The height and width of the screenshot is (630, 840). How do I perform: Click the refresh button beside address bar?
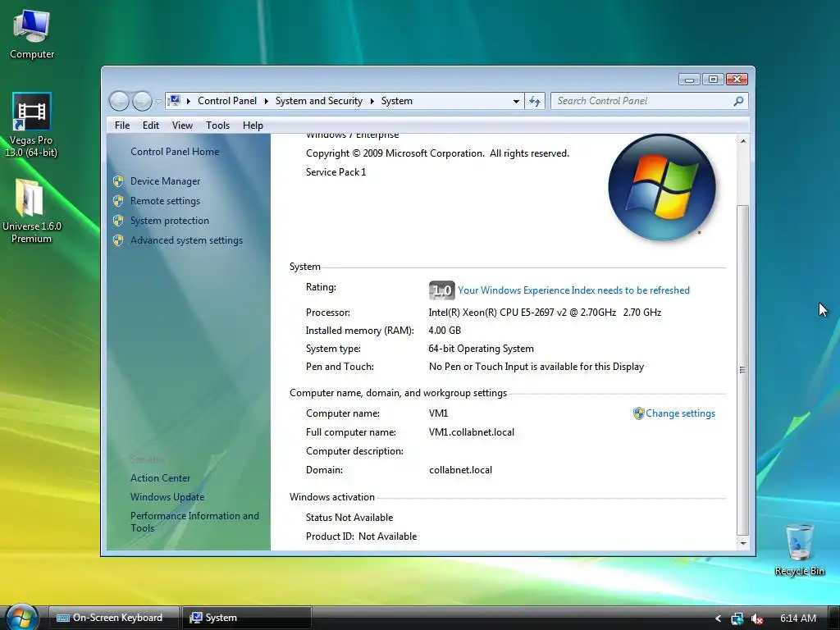[x=535, y=101]
